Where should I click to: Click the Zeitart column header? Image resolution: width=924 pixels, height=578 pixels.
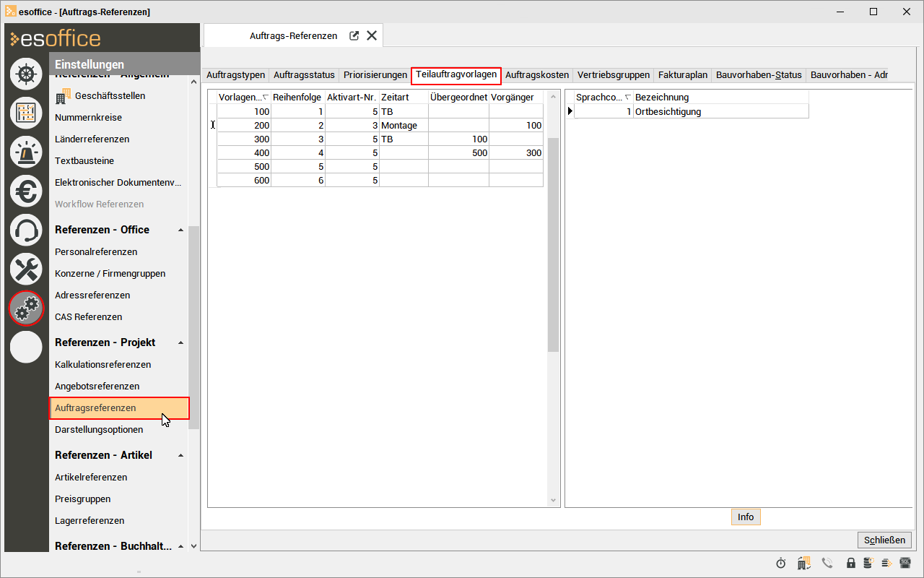[404, 97]
